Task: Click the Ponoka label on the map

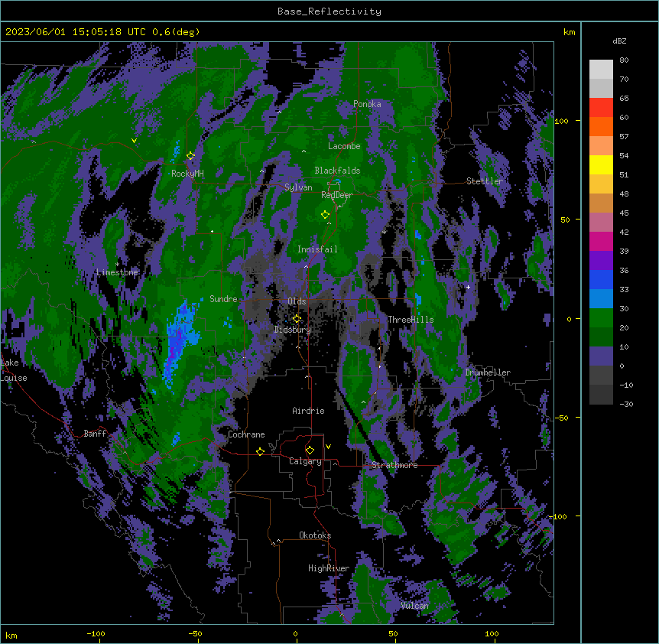Action: [367, 104]
